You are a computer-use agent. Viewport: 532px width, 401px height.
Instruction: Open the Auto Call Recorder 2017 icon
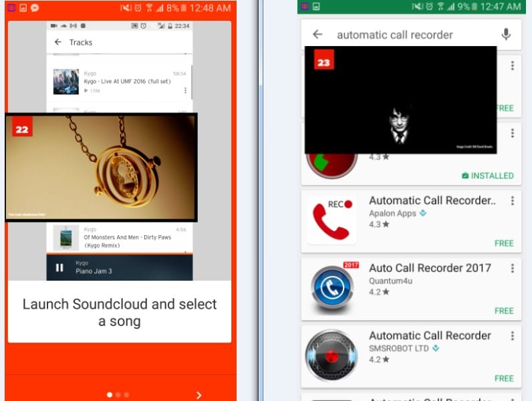(x=331, y=286)
